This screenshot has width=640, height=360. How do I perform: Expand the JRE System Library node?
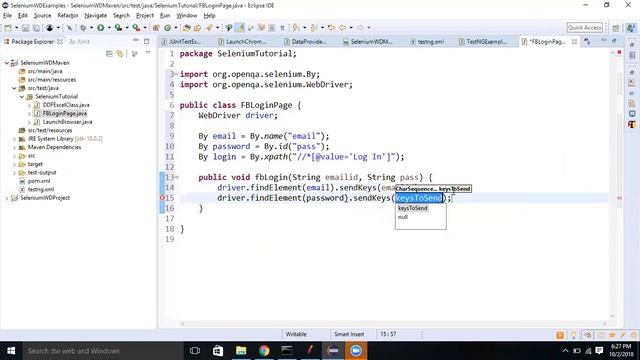click(x=14, y=139)
